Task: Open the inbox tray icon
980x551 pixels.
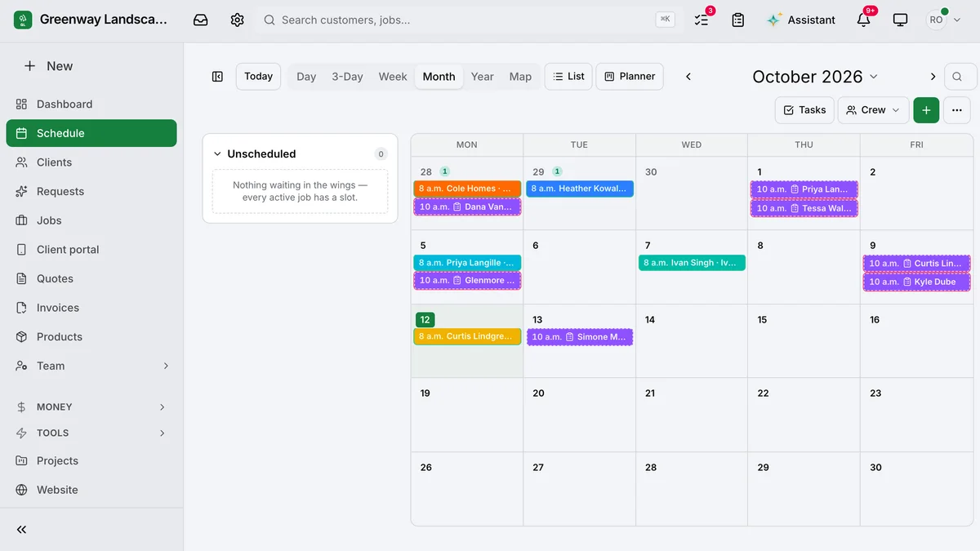Action: pyautogui.click(x=201, y=20)
